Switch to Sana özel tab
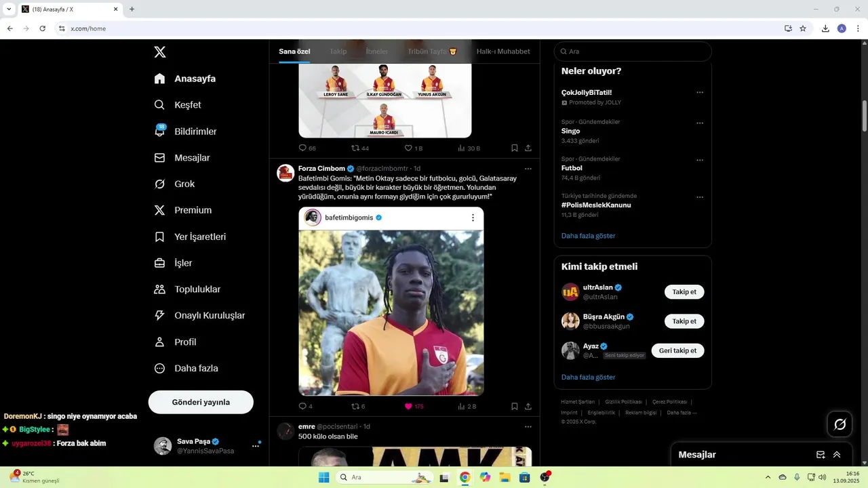This screenshot has height=488, width=868. (x=294, y=52)
